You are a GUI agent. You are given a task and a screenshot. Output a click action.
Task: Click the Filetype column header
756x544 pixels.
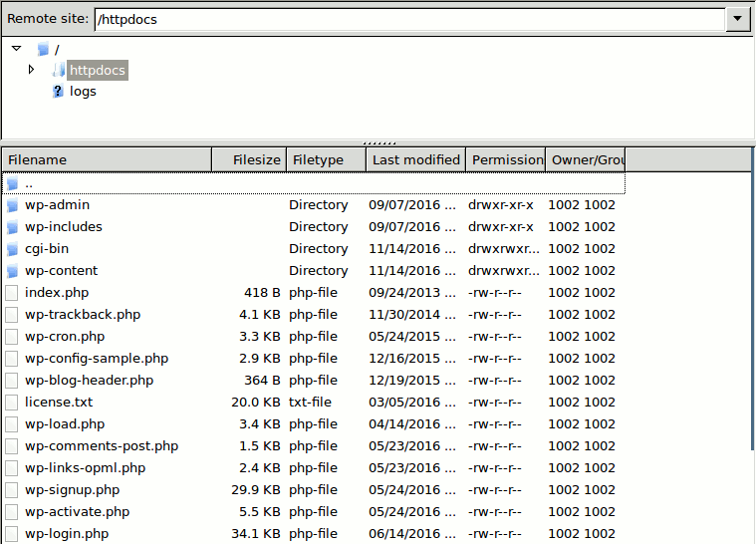[326, 159]
